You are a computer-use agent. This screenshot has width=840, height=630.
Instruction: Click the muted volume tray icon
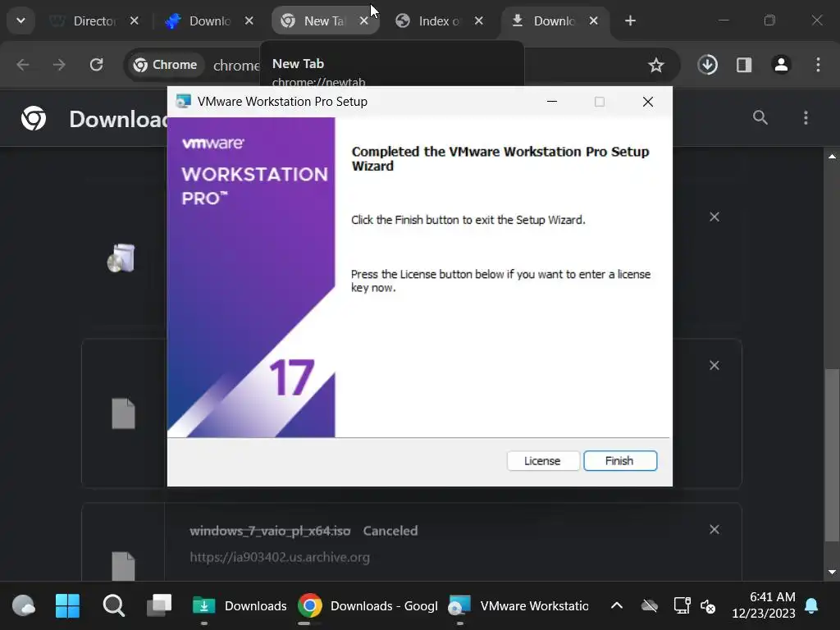[x=708, y=606]
